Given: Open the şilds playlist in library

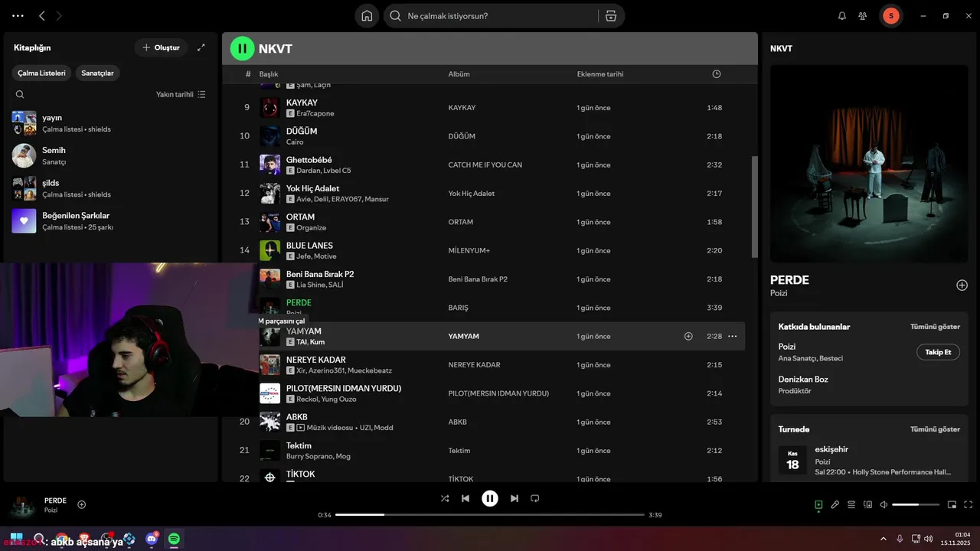Looking at the screenshot, I should (x=111, y=188).
